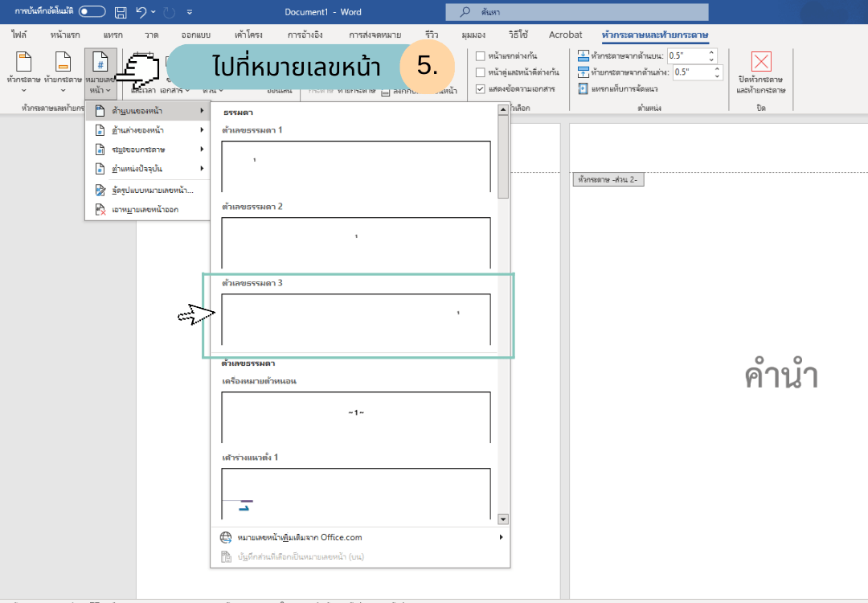The image size is (868, 603).
Task: Open the รีวิว tab
Action: point(432,35)
